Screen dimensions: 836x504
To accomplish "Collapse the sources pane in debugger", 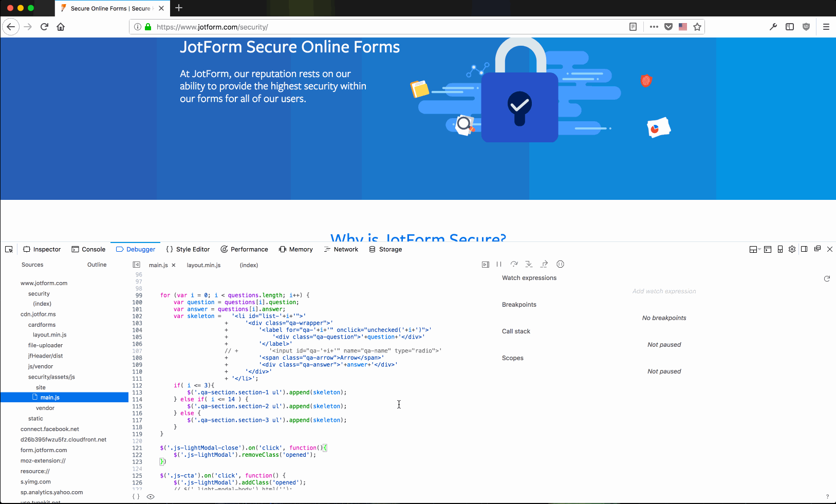I will 136,265.
